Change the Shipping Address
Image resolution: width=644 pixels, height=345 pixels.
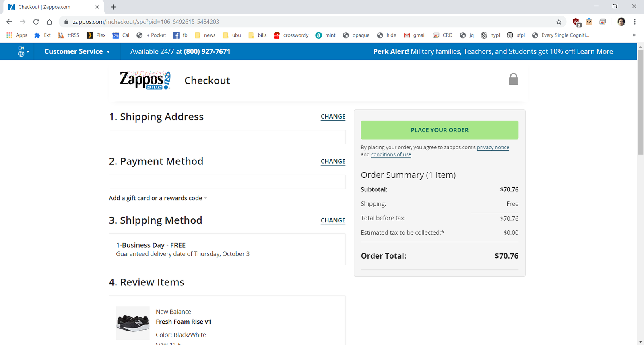333,117
